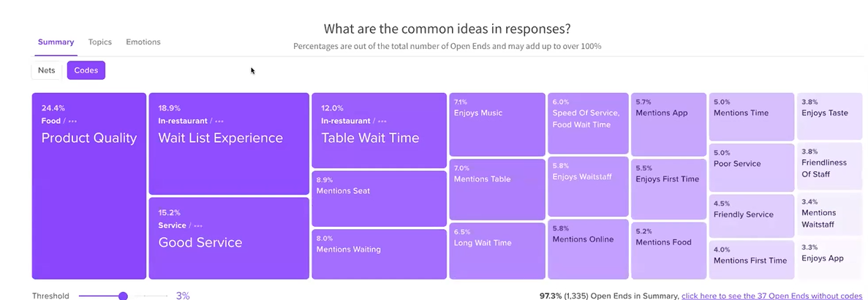Click the Threshold slider handle
The image size is (868, 300).
click(123, 296)
